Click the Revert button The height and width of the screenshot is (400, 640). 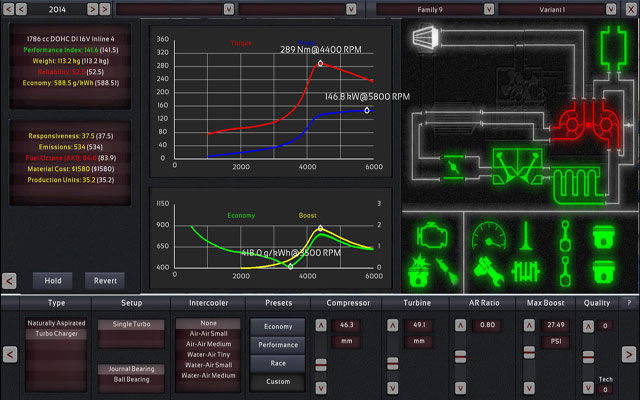[x=105, y=280]
